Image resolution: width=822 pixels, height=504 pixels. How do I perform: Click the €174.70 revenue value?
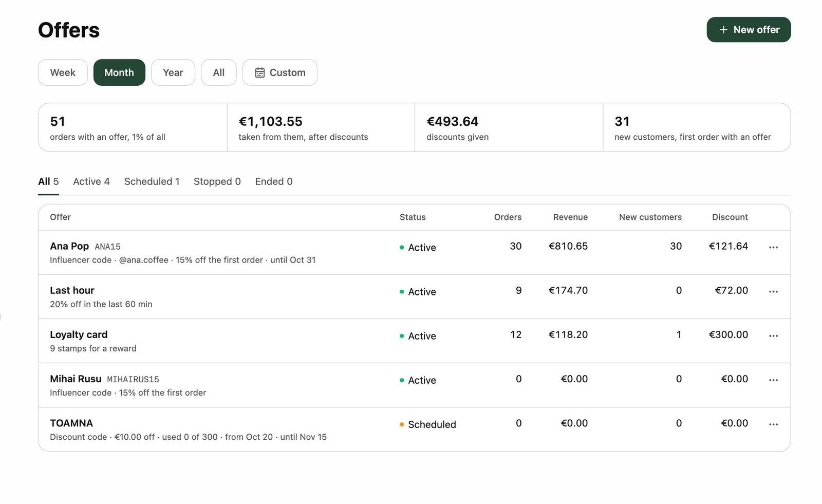[x=568, y=290]
